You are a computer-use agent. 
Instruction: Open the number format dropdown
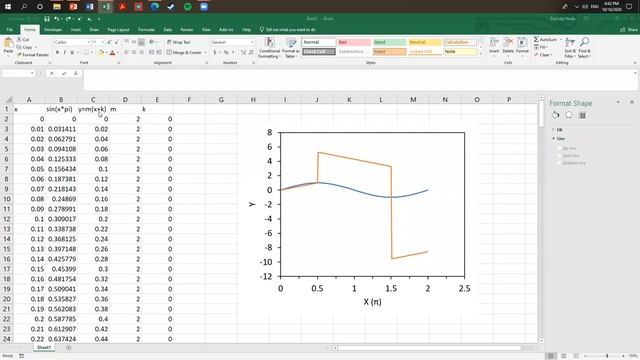click(x=251, y=42)
